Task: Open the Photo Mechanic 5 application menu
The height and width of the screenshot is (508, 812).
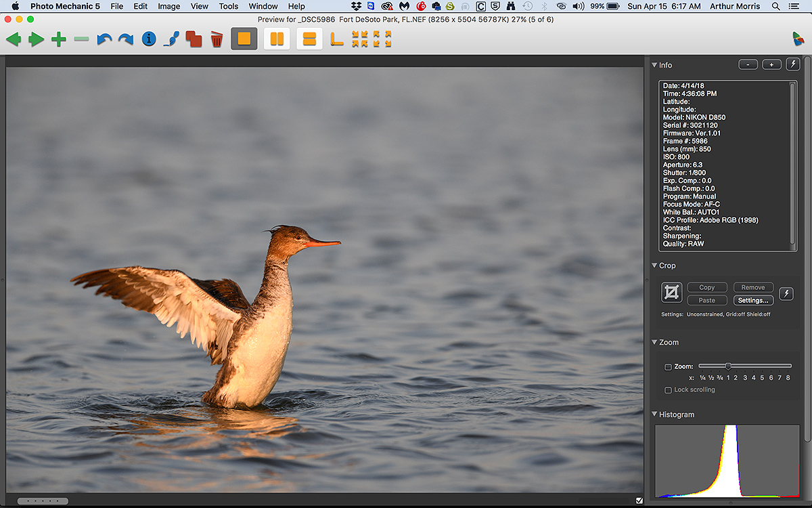Action: tap(64, 6)
